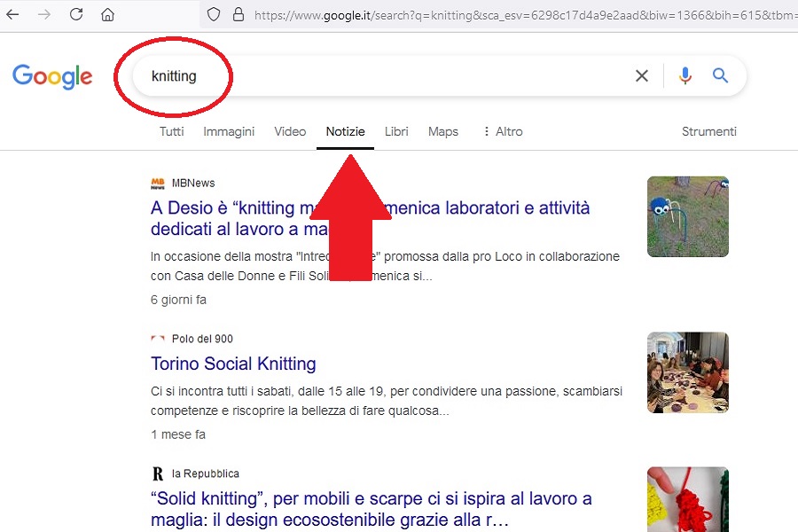Activate voice search via microphone icon
The width and height of the screenshot is (798, 532).
click(x=685, y=75)
